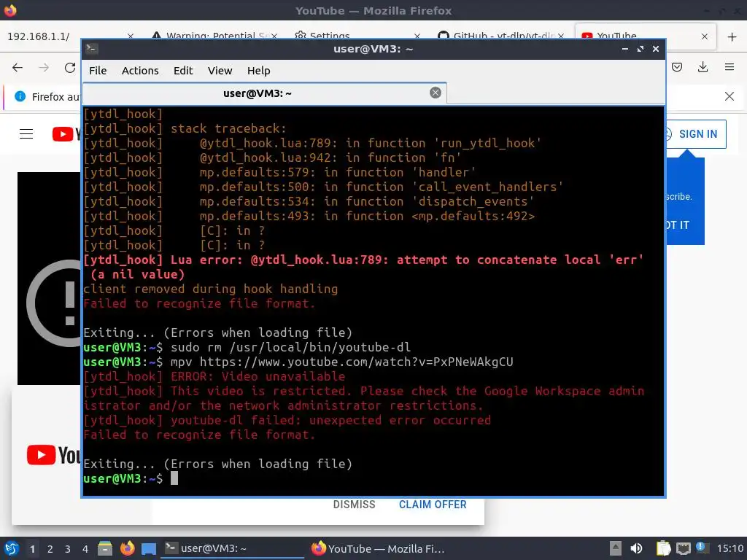This screenshot has width=747, height=560.
Task: Select the YouTube Firefox tab
Action: [x=646, y=36]
